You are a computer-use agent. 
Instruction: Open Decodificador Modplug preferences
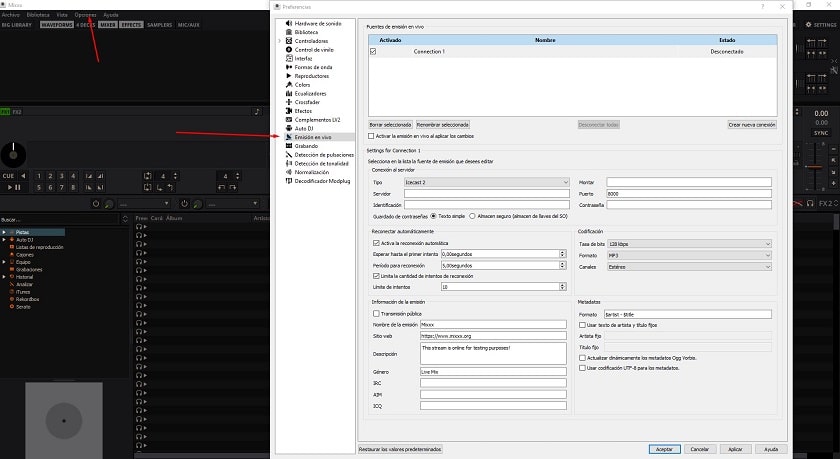pos(322,181)
